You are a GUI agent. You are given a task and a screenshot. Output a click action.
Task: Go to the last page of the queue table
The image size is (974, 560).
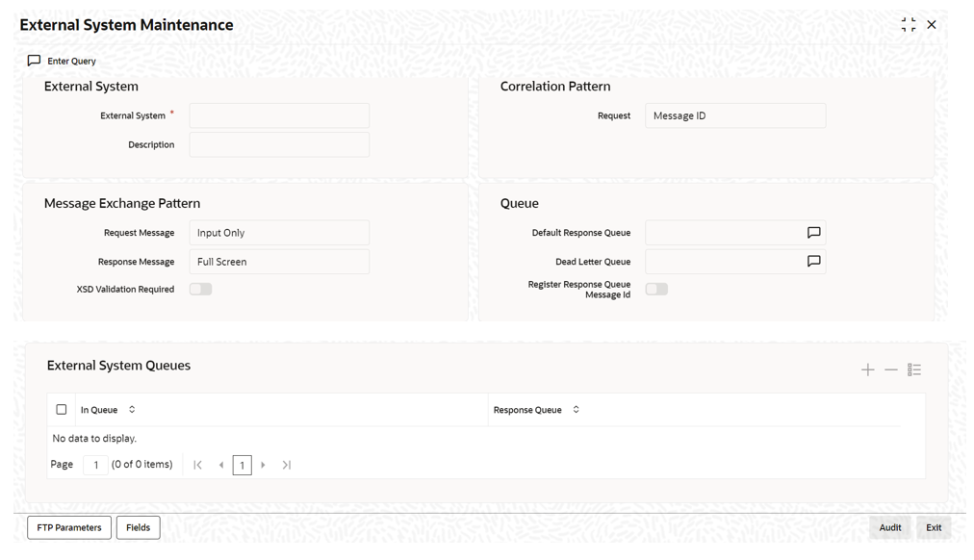pyautogui.click(x=287, y=465)
